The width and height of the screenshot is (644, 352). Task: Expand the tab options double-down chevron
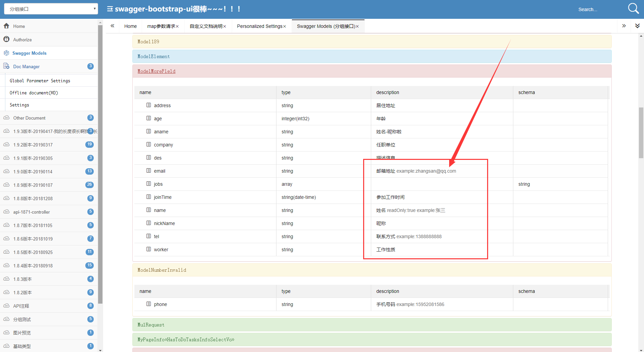click(x=637, y=26)
